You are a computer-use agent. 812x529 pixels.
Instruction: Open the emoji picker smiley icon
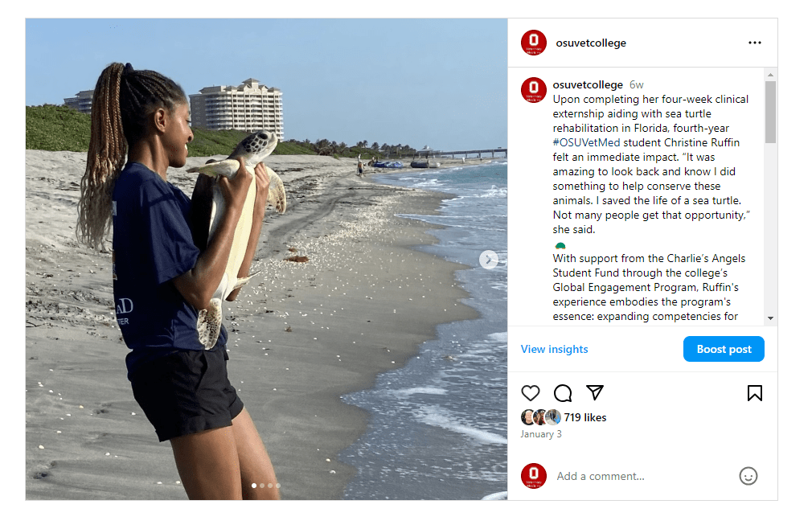tap(748, 476)
